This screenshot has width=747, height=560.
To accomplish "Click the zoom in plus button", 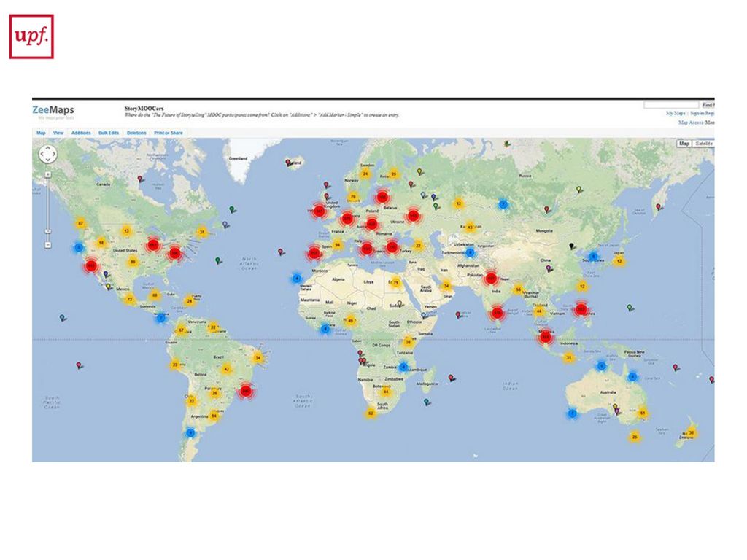I will tap(47, 175).
